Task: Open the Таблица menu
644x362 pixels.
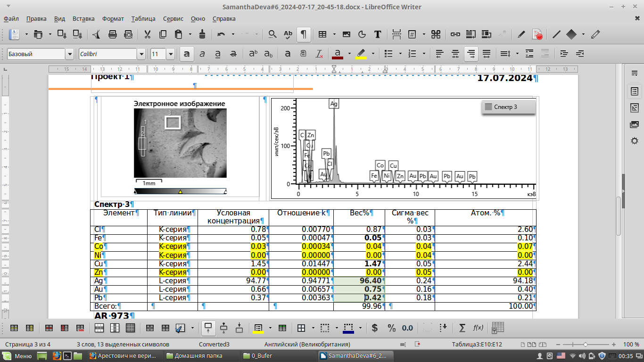Action: point(143,19)
